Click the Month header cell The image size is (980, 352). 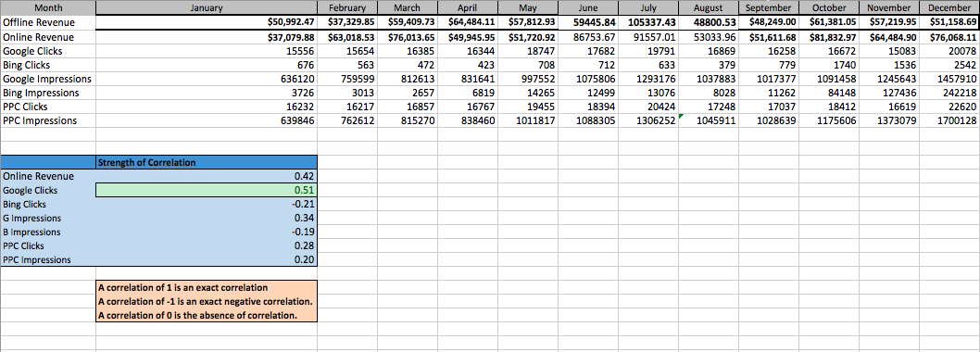pyautogui.click(x=48, y=8)
